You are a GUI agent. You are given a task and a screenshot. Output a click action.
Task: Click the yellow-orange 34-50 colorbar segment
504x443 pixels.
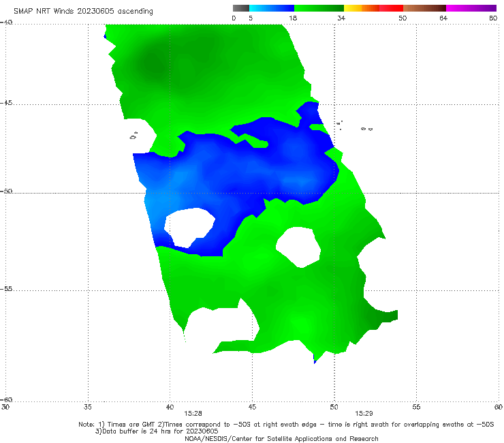(373, 8)
